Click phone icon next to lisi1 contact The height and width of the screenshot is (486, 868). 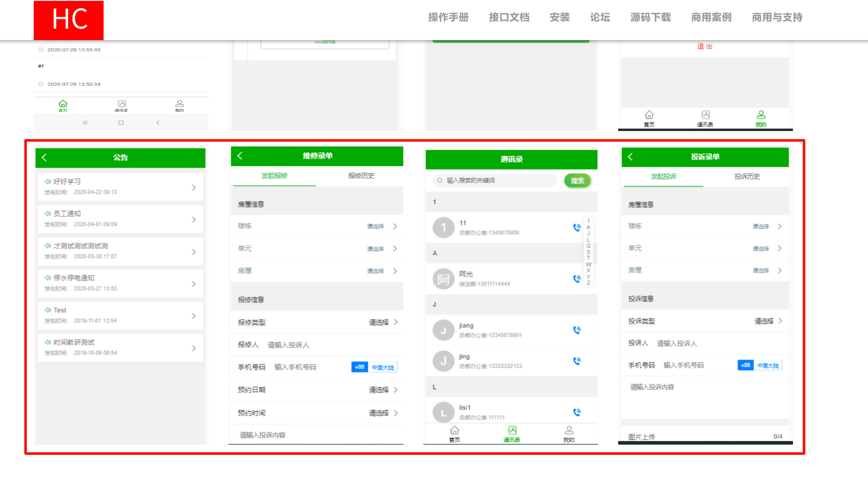pyautogui.click(x=577, y=412)
